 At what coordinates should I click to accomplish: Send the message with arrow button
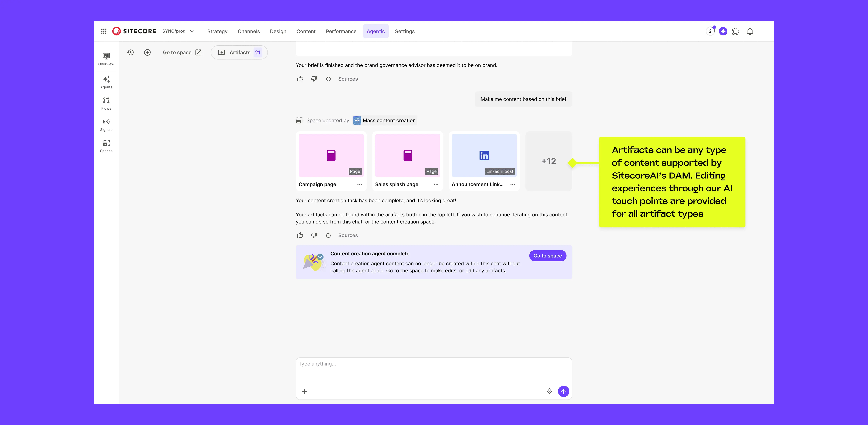click(563, 391)
